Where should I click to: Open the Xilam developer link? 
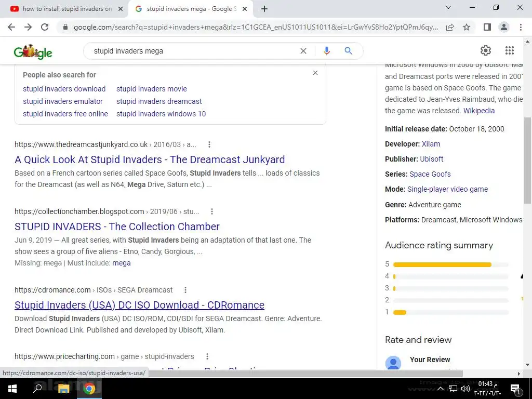tap(431, 144)
